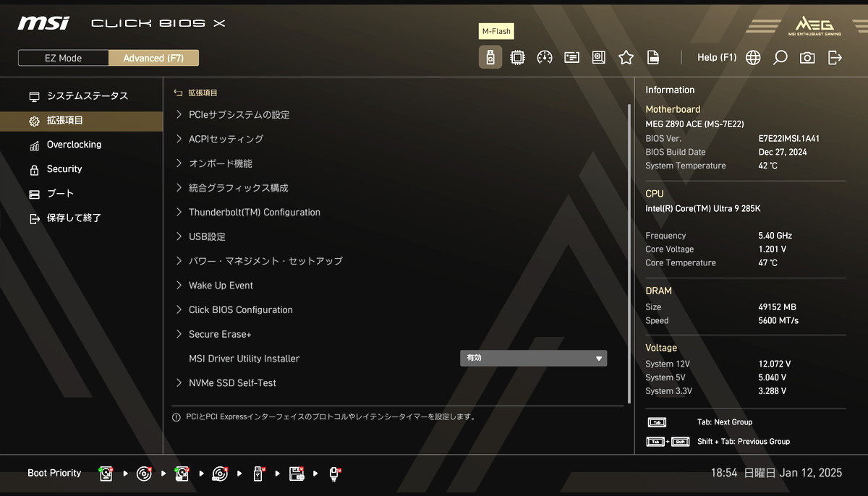Viewport: 868px width, 496px height.
Task: Select 拡張項目 in the left sidebar
Action: coord(81,121)
